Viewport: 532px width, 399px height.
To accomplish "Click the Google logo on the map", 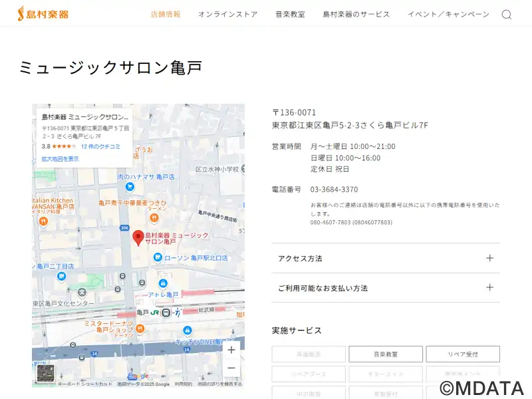I will point(138,376).
